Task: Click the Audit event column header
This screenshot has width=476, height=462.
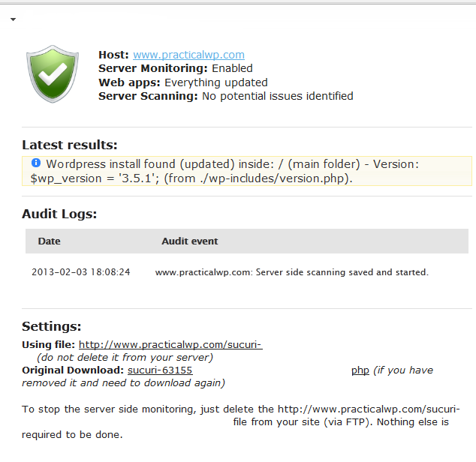Action: pos(190,241)
